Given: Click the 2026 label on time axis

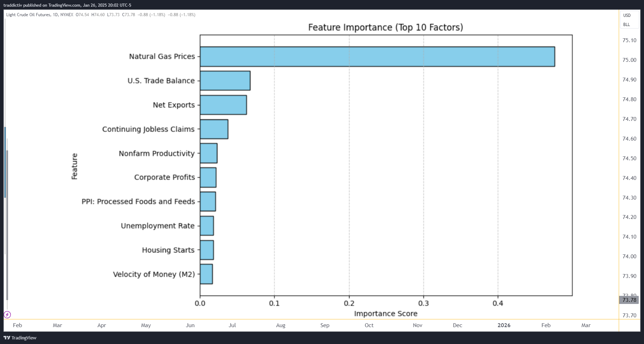Looking at the screenshot, I should coord(504,325).
